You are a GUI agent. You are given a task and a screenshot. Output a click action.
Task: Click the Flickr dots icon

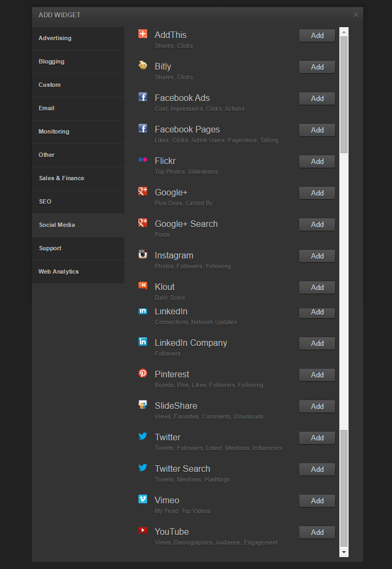(143, 160)
